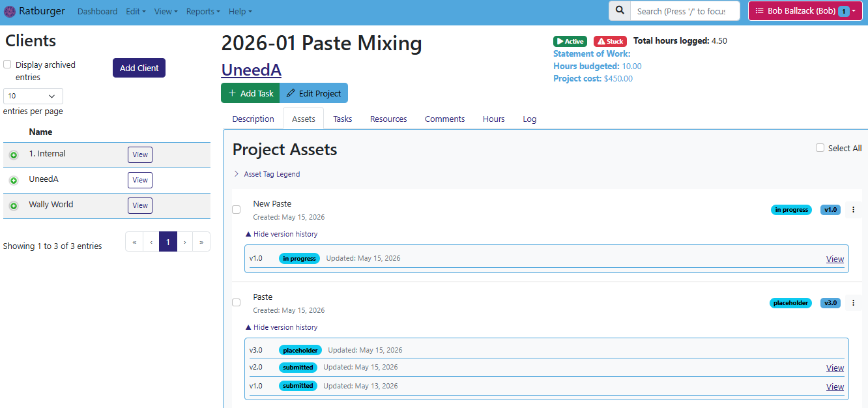Toggle Display archived entries checkbox
The width and height of the screenshot is (868, 408).
click(x=7, y=65)
